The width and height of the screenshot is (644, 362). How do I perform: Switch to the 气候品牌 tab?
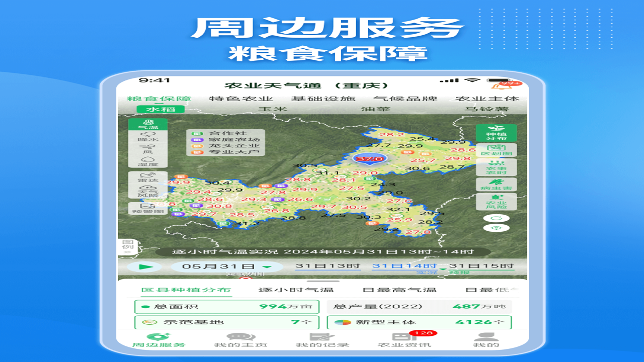405,99
